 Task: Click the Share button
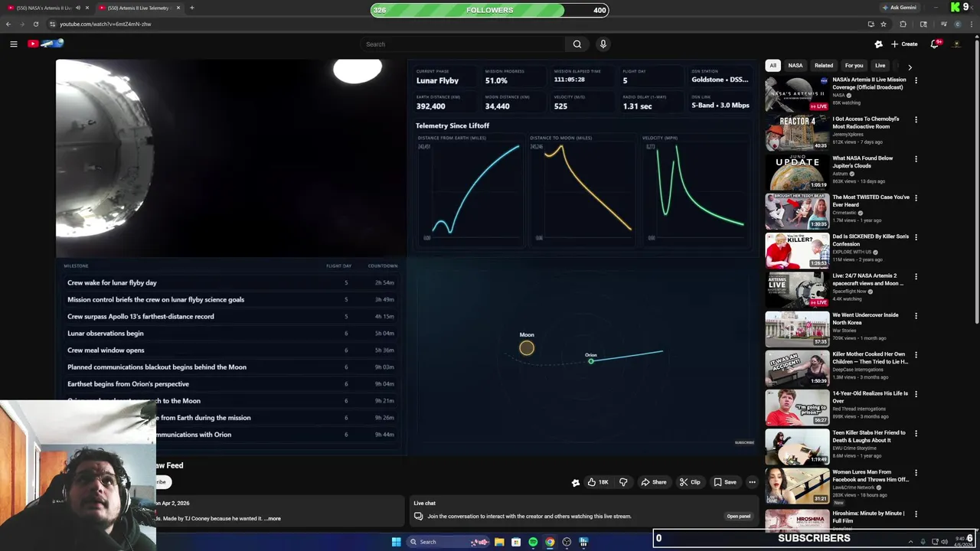(x=654, y=482)
